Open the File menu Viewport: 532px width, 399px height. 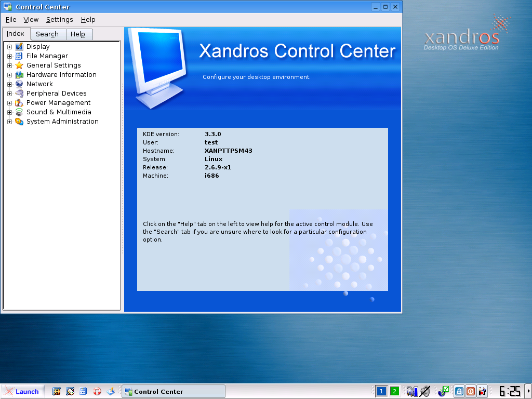pyautogui.click(x=11, y=20)
